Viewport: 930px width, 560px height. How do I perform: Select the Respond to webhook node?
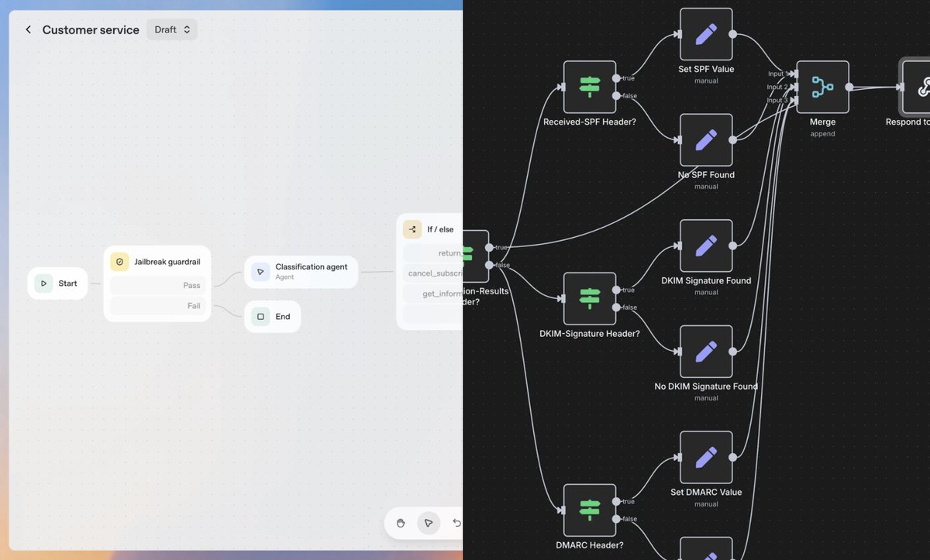(x=915, y=87)
